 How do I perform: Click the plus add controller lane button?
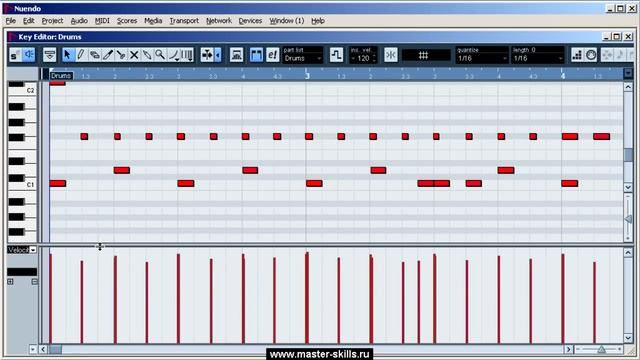11,282
